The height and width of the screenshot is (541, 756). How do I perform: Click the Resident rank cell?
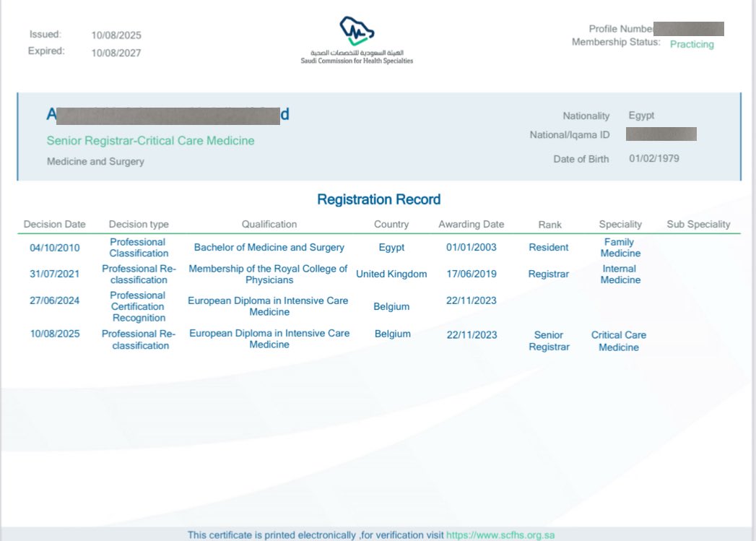548,247
